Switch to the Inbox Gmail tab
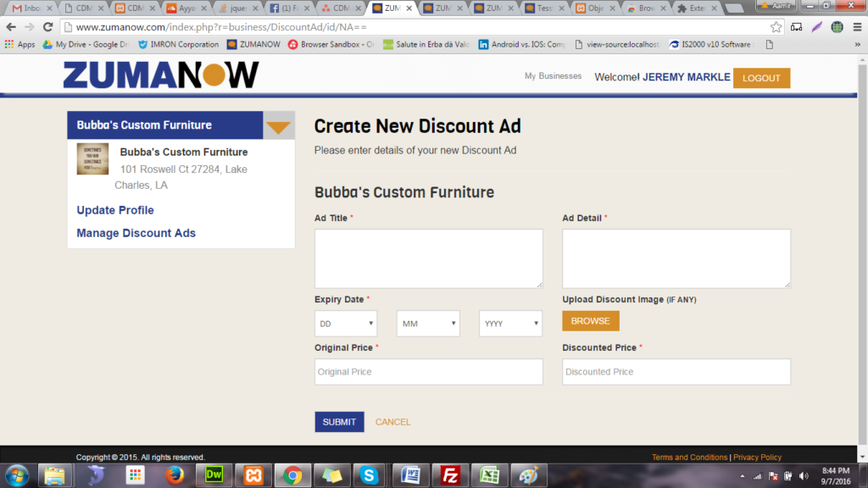Viewport: 868px width, 488px height. pos(32,8)
